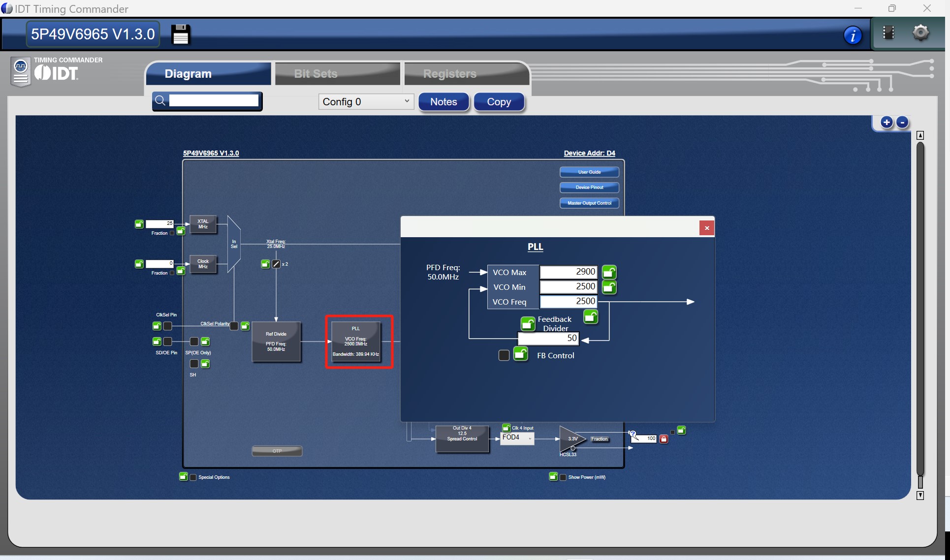
Task: Open the Config 0 dropdown
Action: [x=366, y=101]
